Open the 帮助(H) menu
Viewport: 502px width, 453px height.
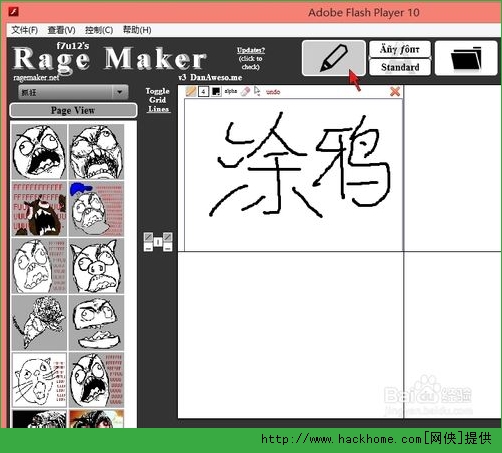point(137,30)
